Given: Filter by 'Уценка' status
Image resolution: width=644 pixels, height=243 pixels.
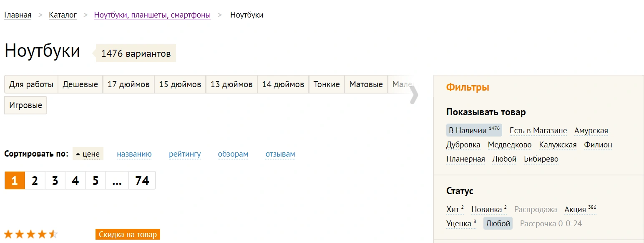Looking at the screenshot, I should (458, 224).
